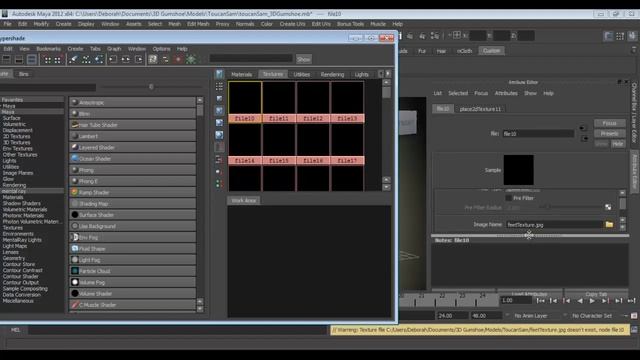The height and width of the screenshot is (360, 640).
Task: Toggle the auto key icon at timeline end
Action: click(x=634, y=316)
